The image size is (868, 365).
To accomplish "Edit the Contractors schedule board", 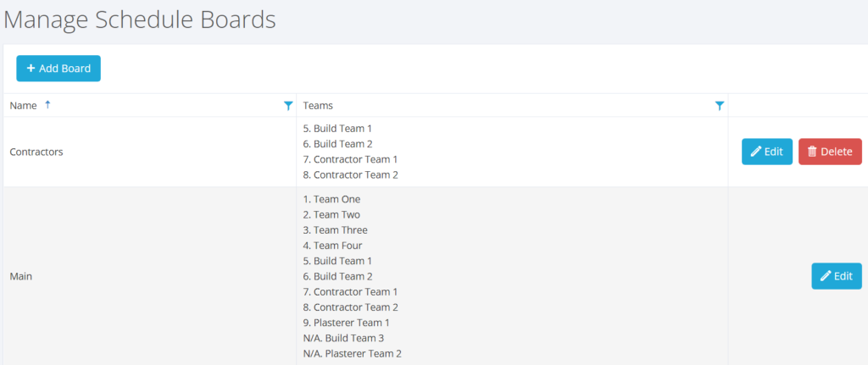I will point(766,152).
